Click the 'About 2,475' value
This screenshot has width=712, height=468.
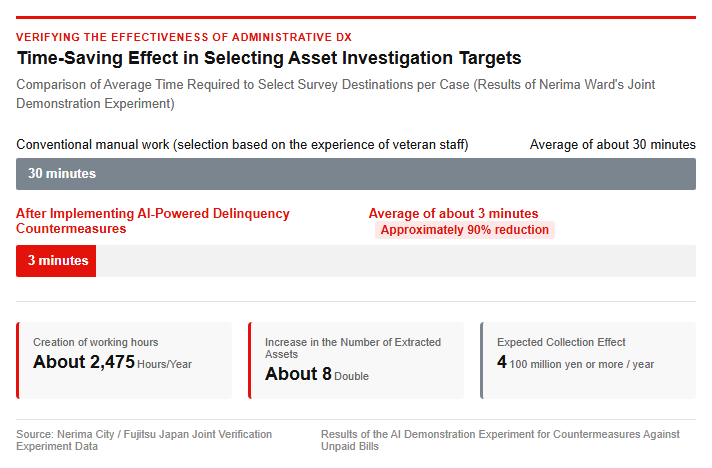84,362
